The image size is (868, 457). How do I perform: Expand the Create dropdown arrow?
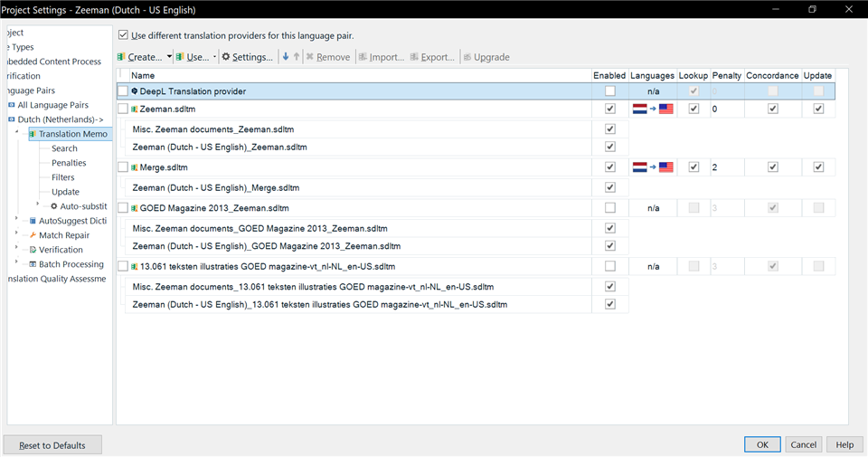click(169, 57)
